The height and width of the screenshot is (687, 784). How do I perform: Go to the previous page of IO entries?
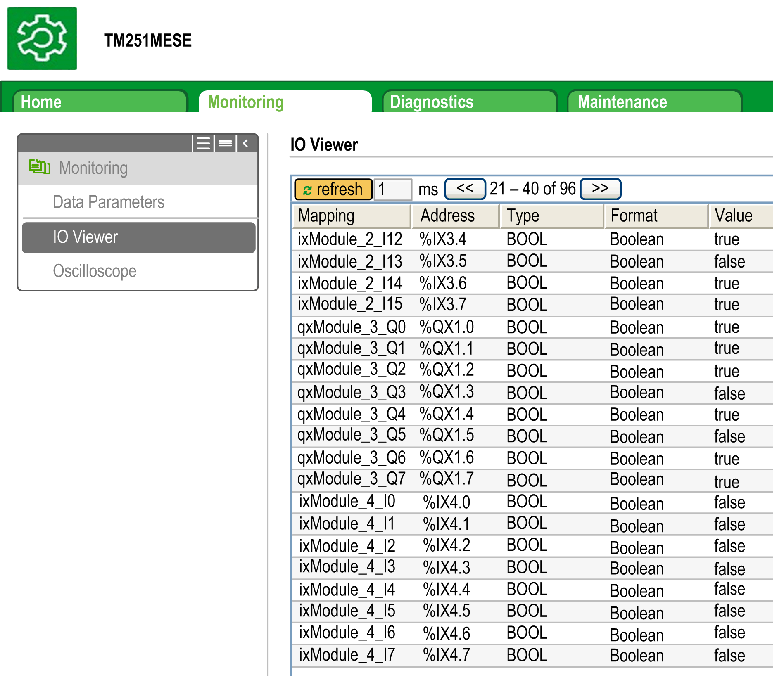(465, 189)
